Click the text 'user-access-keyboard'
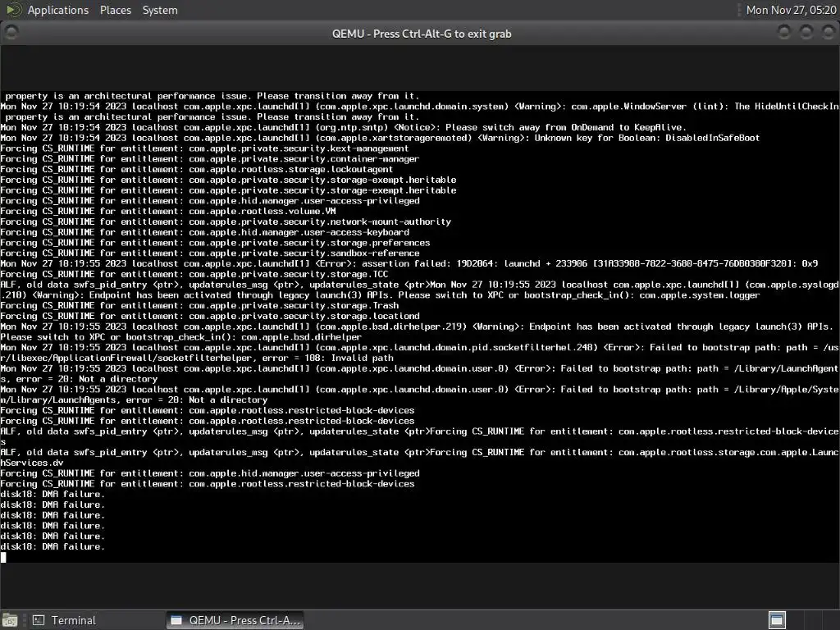The width and height of the screenshot is (840, 630). click(x=356, y=232)
